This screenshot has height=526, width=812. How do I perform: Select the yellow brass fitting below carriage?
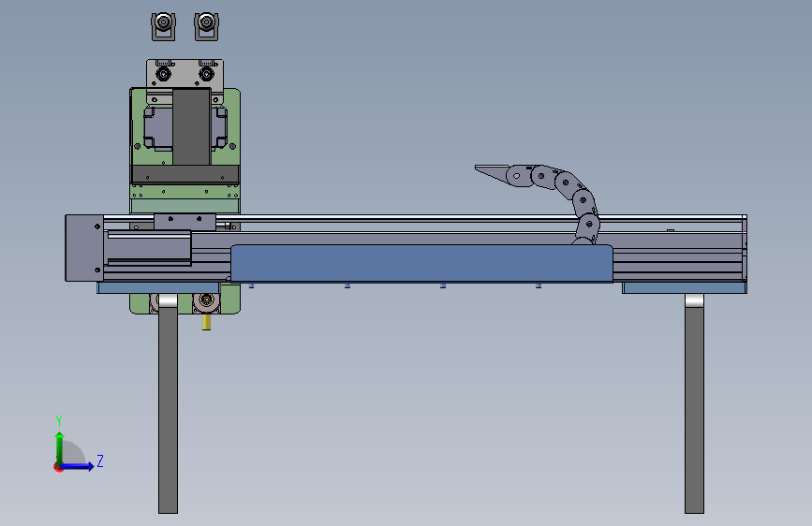coord(206,322)
